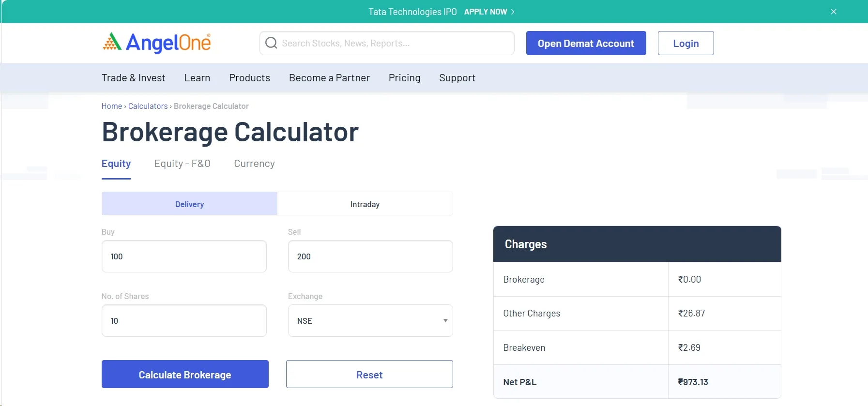The height and width of the screenshot is (406, 868).
Task: Click the Breakeven value ₹2.69
Action: coord(689,347)
